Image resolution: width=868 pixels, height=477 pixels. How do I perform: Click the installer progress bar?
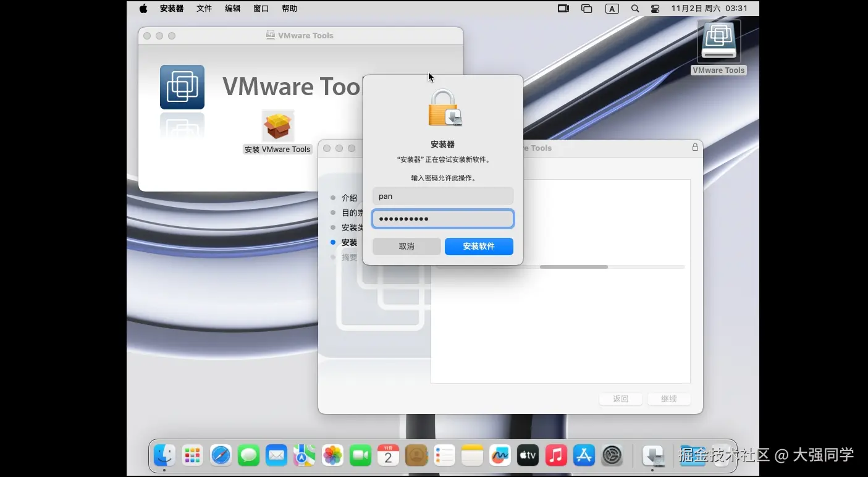pos(561,267)
